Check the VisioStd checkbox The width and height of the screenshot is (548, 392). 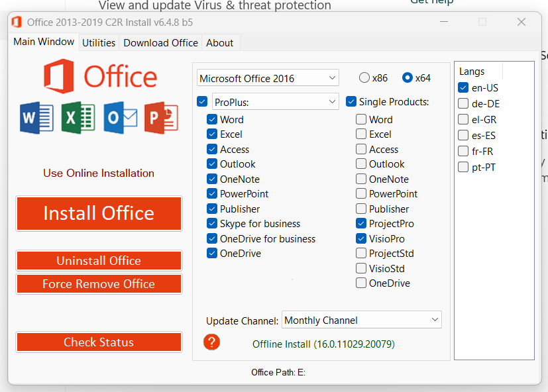pos(361,268)
